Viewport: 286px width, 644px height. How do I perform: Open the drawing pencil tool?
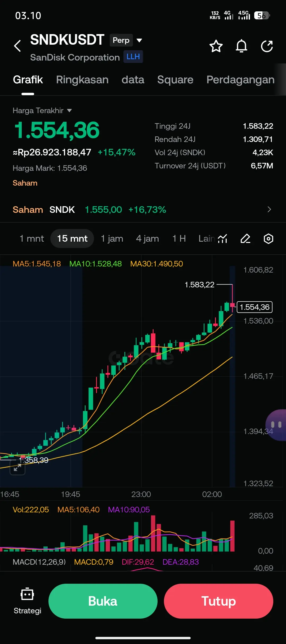tap(245, 238)
